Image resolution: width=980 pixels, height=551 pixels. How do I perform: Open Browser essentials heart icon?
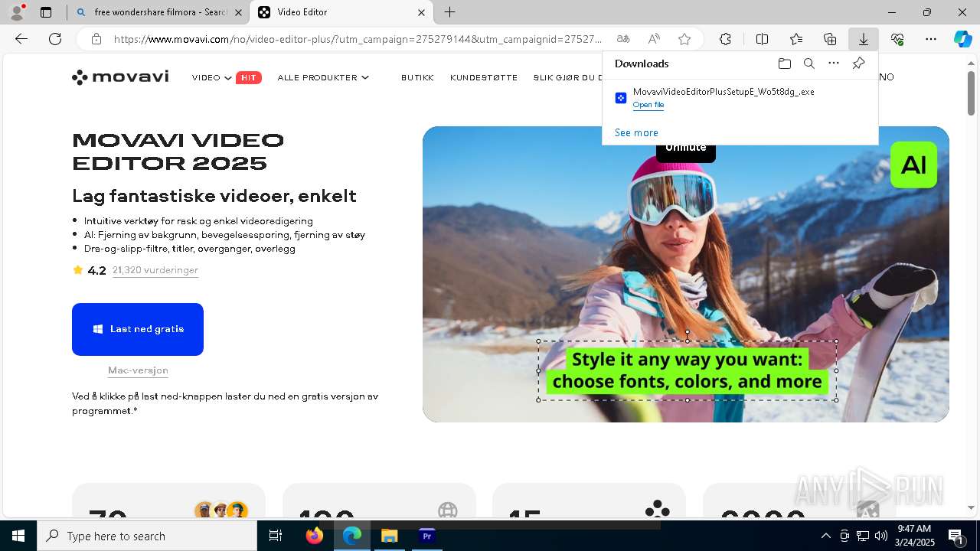point(897,39)
